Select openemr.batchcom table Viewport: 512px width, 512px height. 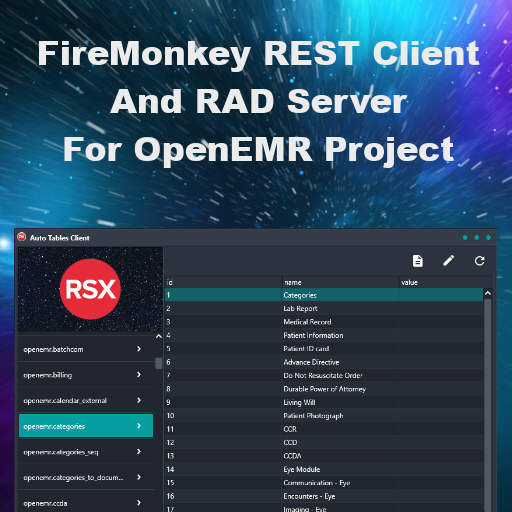tap(86, 349)
